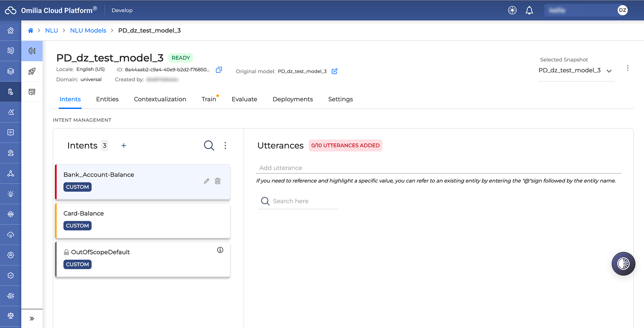The width and height of the screenshot is (644, 328).
Task: Open the rocket deploy sidebar icon
Action: [32, 71]
